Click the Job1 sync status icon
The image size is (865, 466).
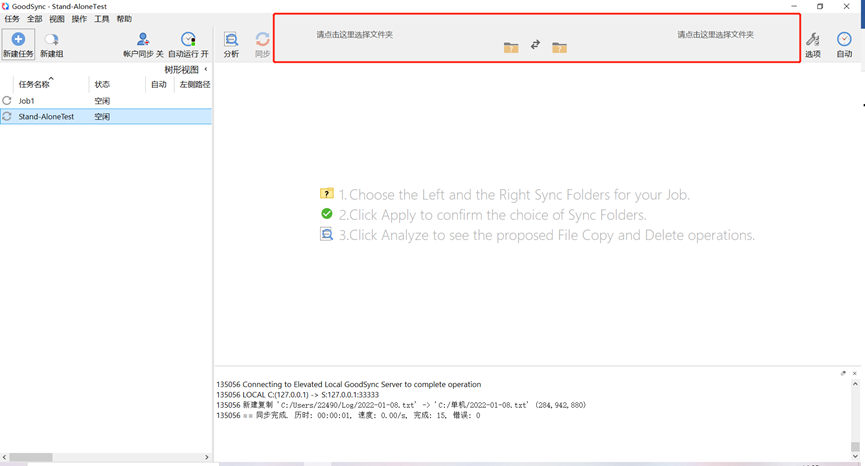(7, 101)
